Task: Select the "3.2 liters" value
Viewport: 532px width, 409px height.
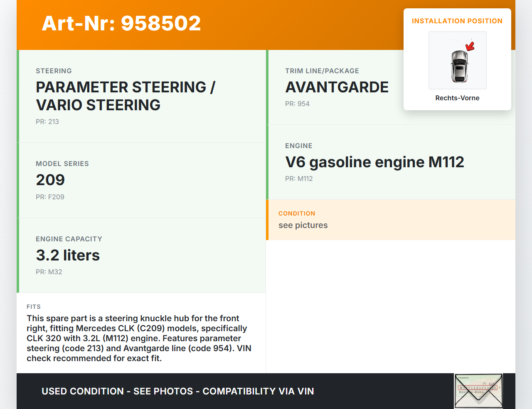Action: tap(68, 255)
